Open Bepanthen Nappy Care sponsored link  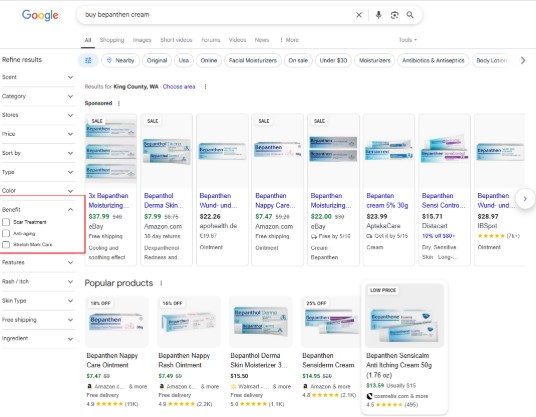tap(275, 201)
